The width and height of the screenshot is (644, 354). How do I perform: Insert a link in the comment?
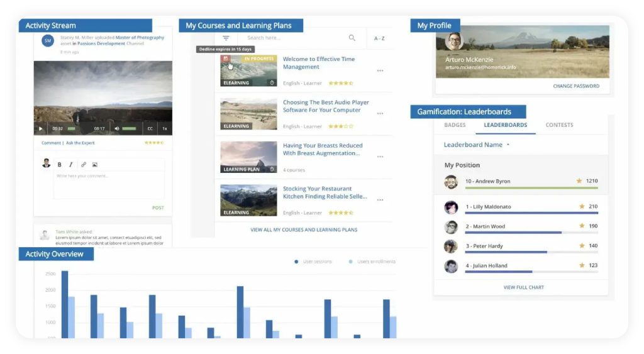tap(83, 165)
